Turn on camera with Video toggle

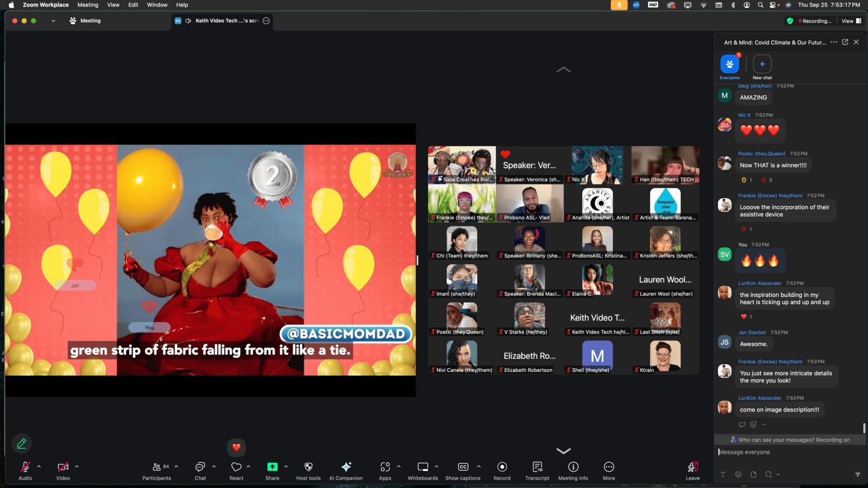pyautogui.click(x=63, y=467)
